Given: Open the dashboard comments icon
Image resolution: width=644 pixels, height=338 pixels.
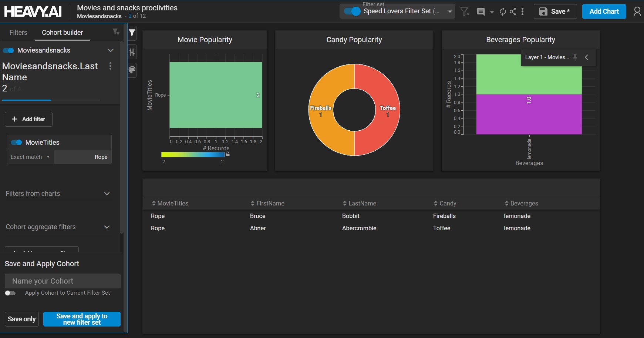Looking at the screenshot, I should pos(481,12).
